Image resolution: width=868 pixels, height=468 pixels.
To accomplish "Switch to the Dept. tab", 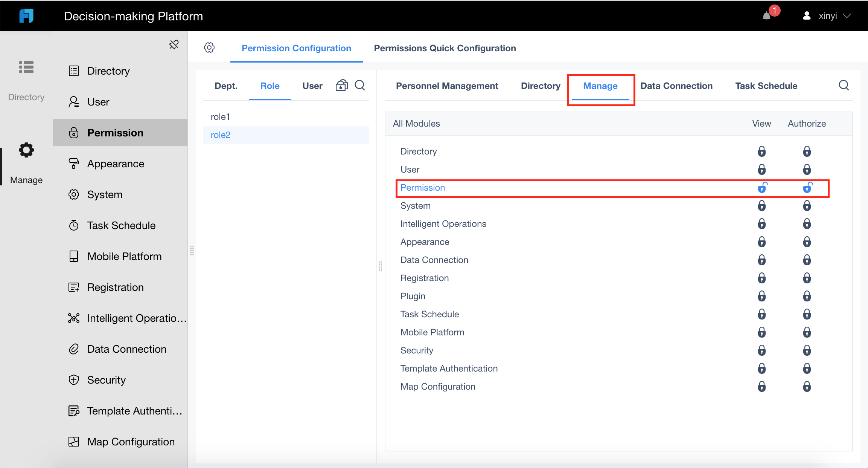I will (226, 86).
